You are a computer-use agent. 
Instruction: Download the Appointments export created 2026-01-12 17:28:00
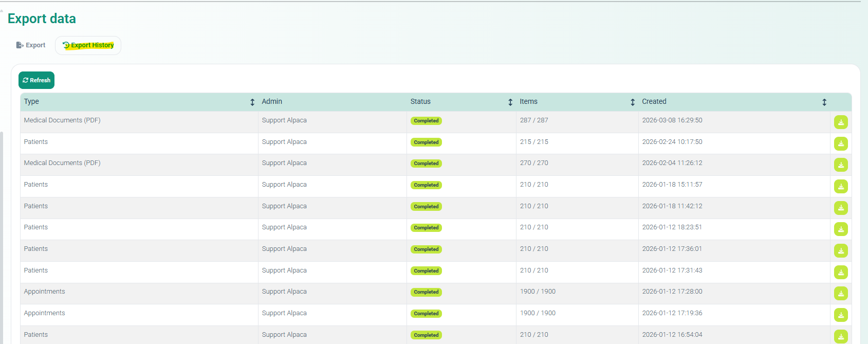pyautogui.click(x=841, y=294)
